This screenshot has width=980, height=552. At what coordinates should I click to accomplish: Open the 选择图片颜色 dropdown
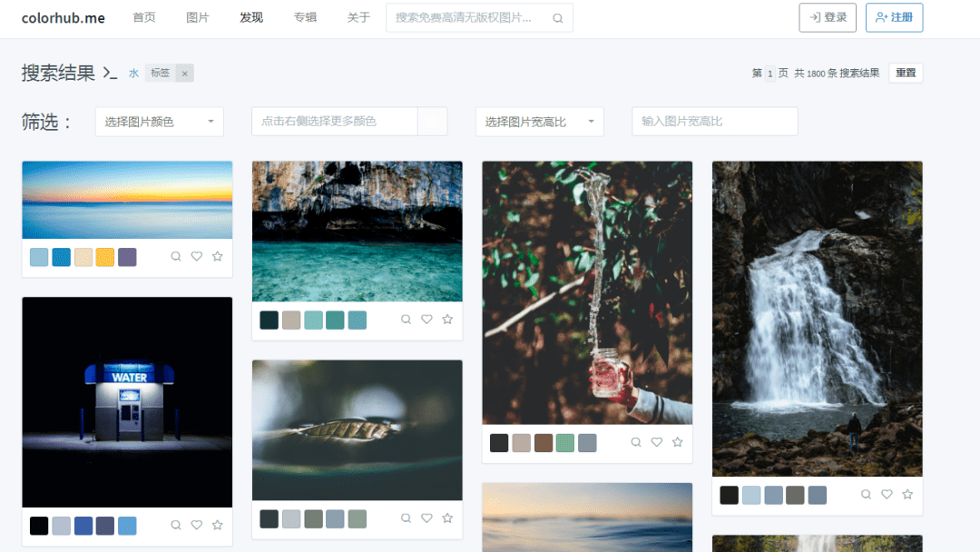[x=160, y=122]
